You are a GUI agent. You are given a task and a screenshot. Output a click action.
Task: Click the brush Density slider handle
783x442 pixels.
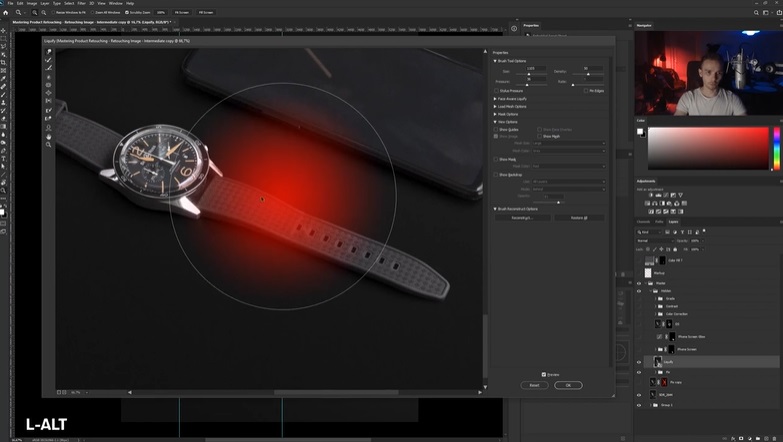point(588,74)
